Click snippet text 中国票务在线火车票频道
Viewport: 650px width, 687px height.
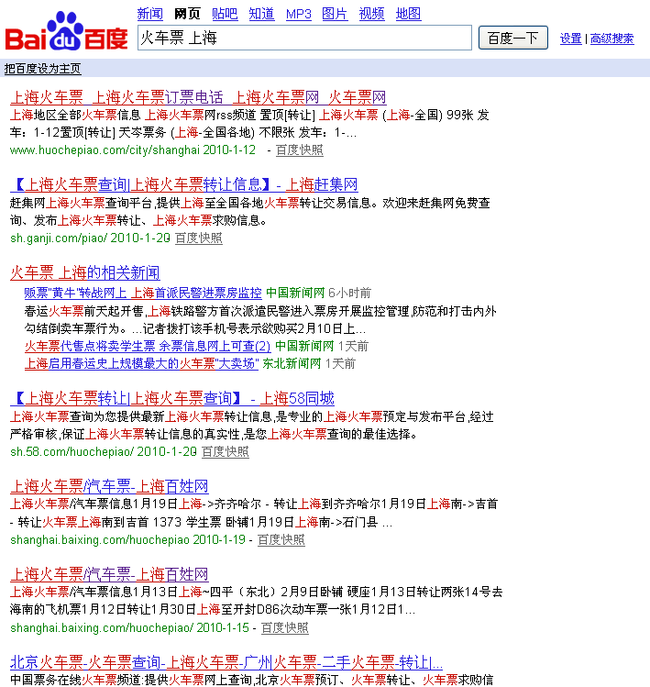coord(75,680)
